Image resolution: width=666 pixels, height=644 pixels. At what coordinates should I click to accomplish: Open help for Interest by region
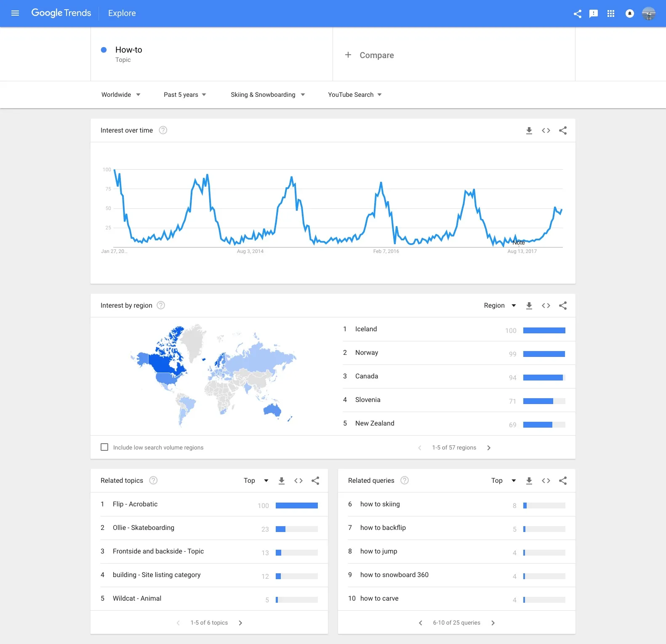(161, 305)
